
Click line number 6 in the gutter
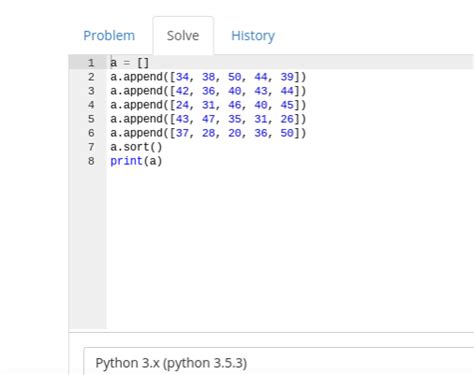pyautogui.click(x=91, y=133)
